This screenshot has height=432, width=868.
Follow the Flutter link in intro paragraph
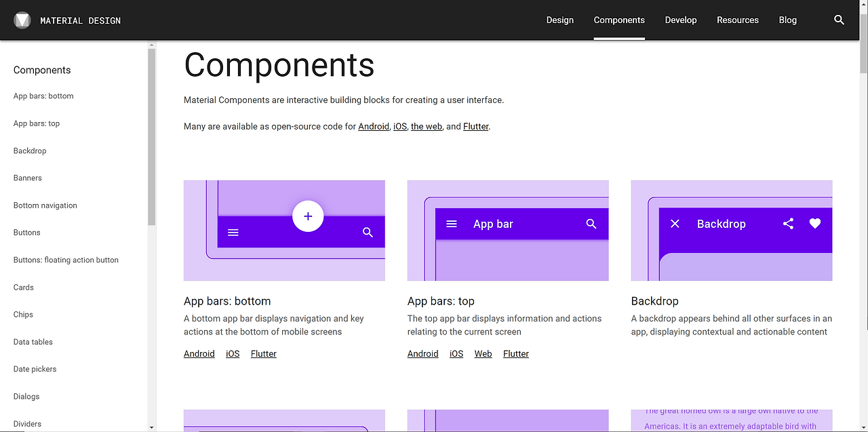(475, 126)
